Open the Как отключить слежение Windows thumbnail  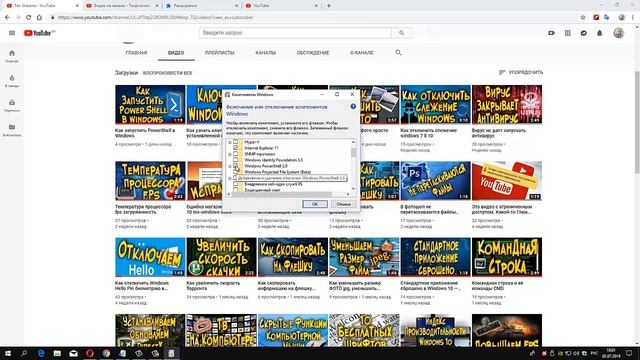point(436,104)
